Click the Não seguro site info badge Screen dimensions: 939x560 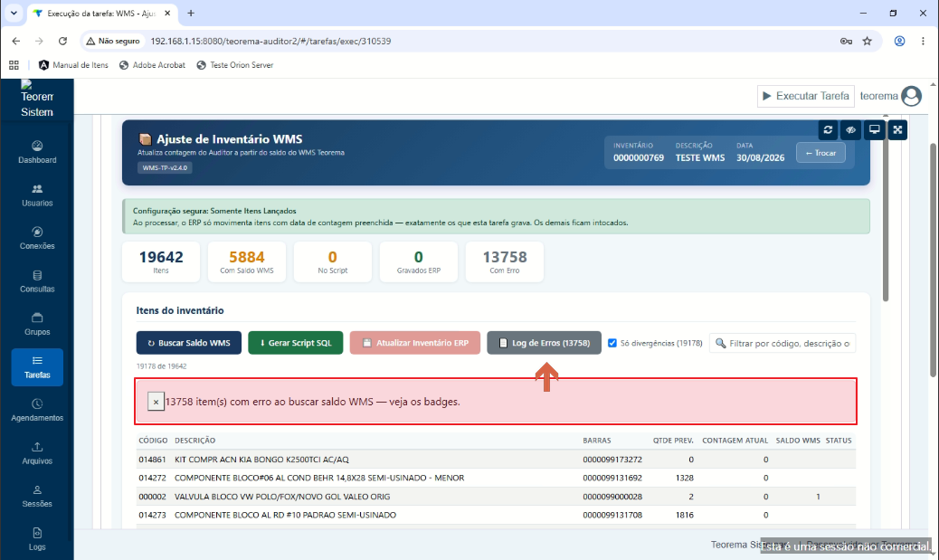[x=113, y=42]
